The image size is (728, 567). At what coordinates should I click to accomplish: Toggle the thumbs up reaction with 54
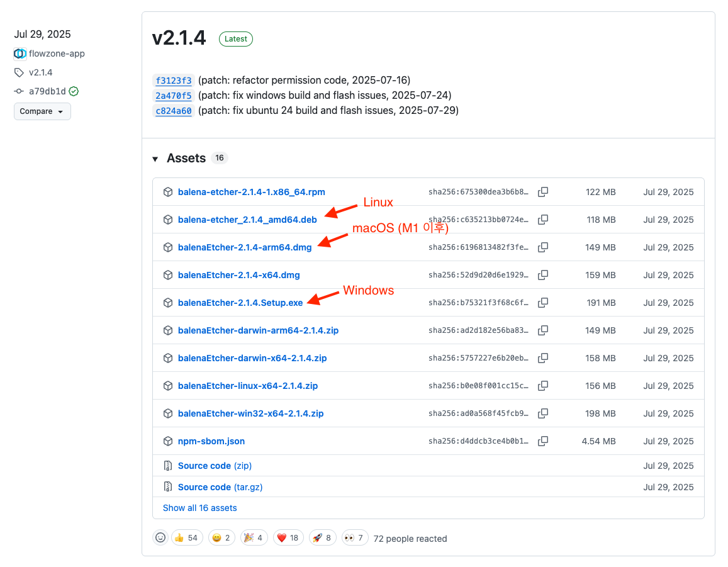[187, 538]
